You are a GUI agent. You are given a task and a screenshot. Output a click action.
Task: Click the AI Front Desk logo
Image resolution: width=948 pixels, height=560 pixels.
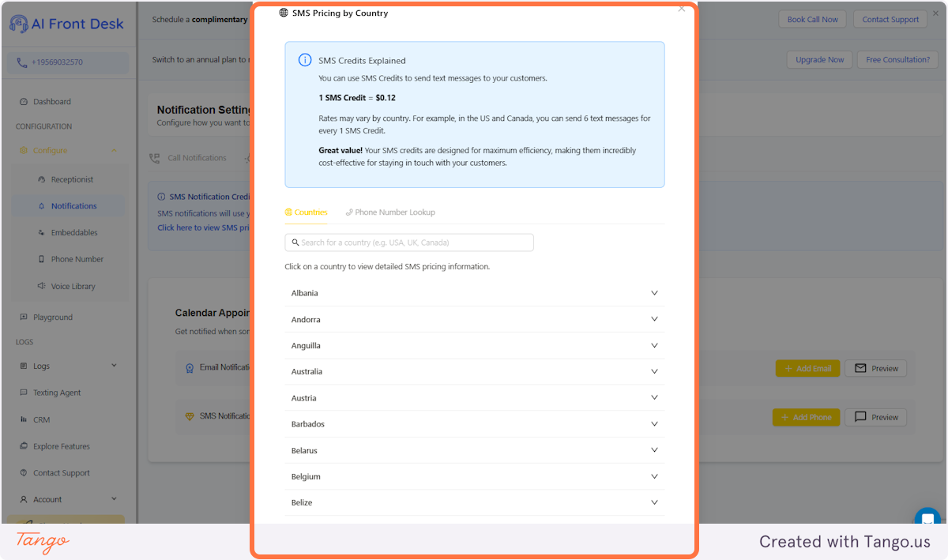(67, 24)
